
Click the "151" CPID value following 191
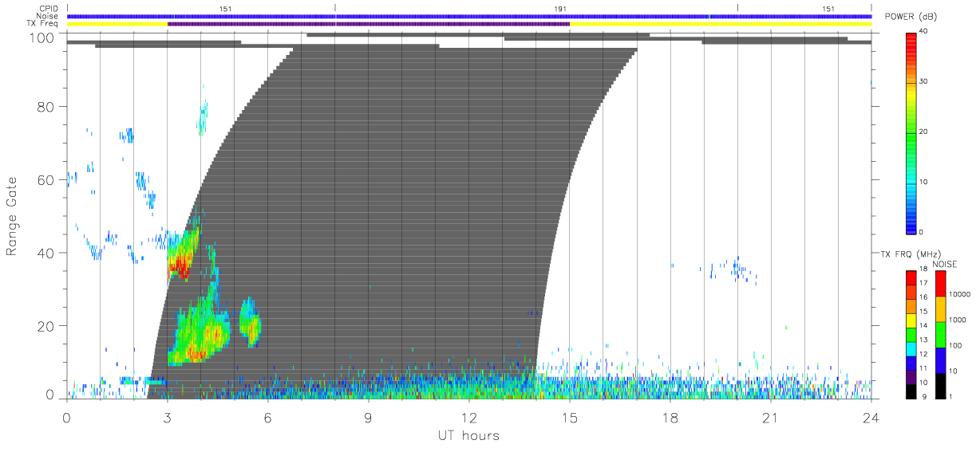coord(828,8)
